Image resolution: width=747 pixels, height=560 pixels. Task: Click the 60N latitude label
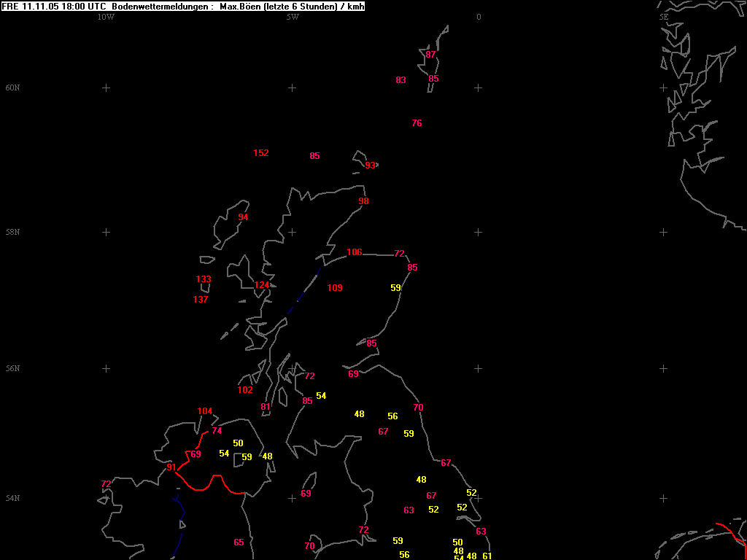click(12, 88)
